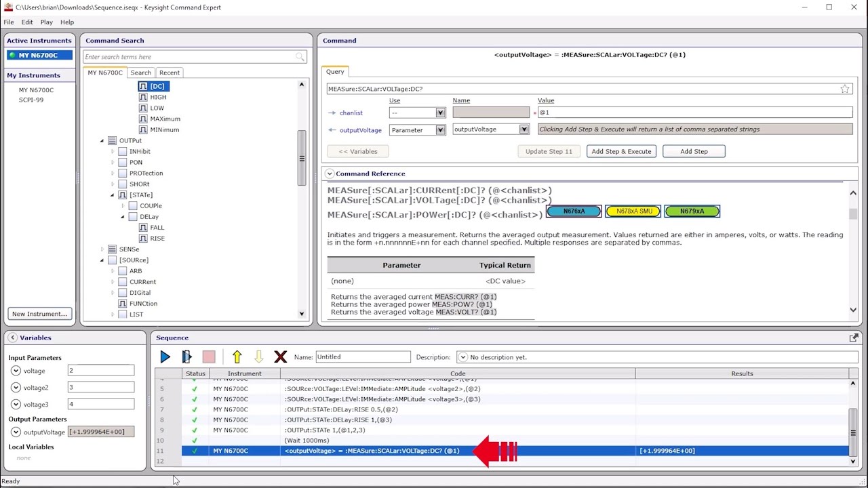Move selected step up with yellow arrow
The image size is (868, 488).
[x=237, y=357]
